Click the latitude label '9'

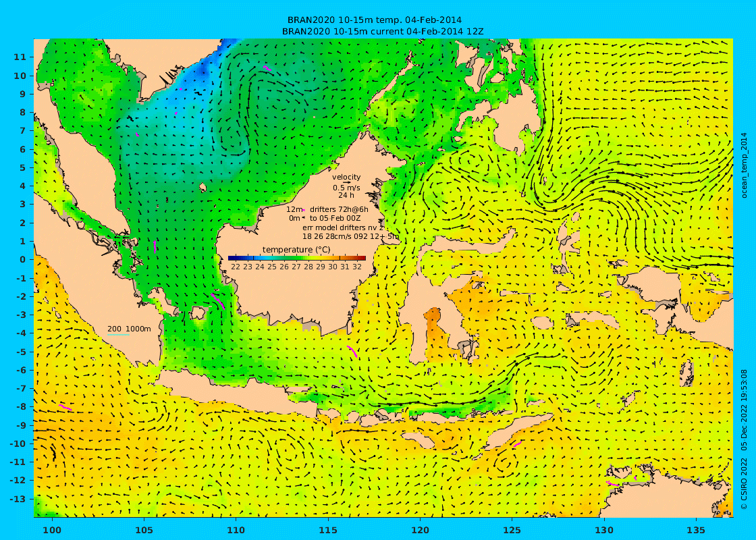(x=23, y=94)
